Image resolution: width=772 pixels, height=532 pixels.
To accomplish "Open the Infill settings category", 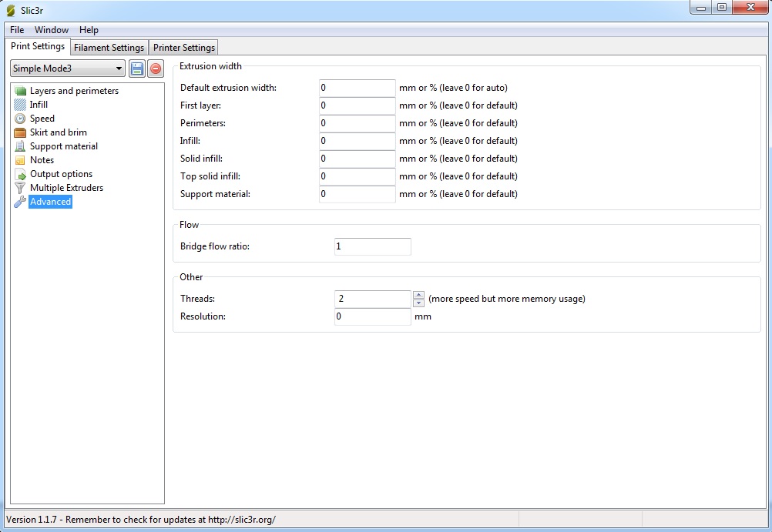I will click(39, 105).
